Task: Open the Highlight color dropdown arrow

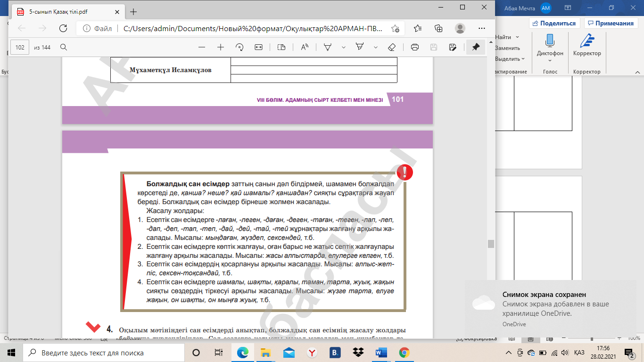Action: 376,47
